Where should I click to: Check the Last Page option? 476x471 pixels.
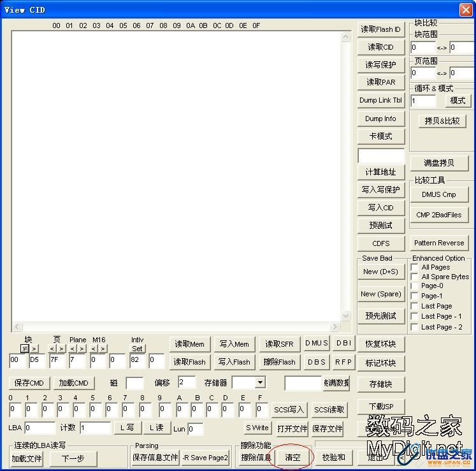pyautogui.click(x=414, y=306)
